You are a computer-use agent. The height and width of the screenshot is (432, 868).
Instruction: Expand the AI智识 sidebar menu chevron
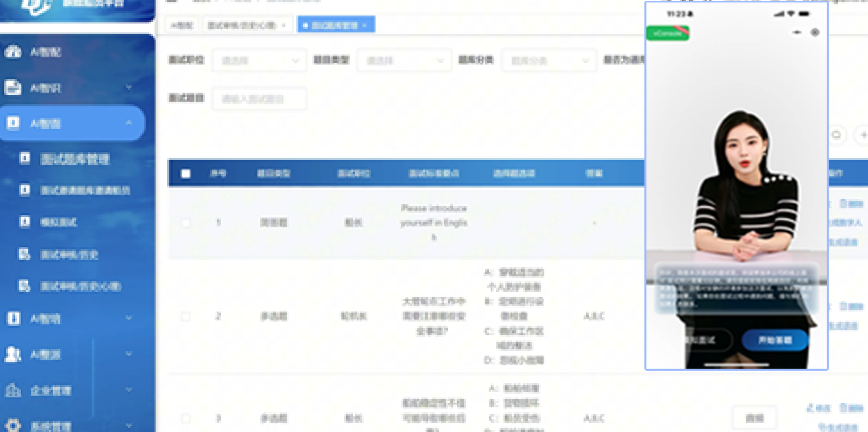129,87
